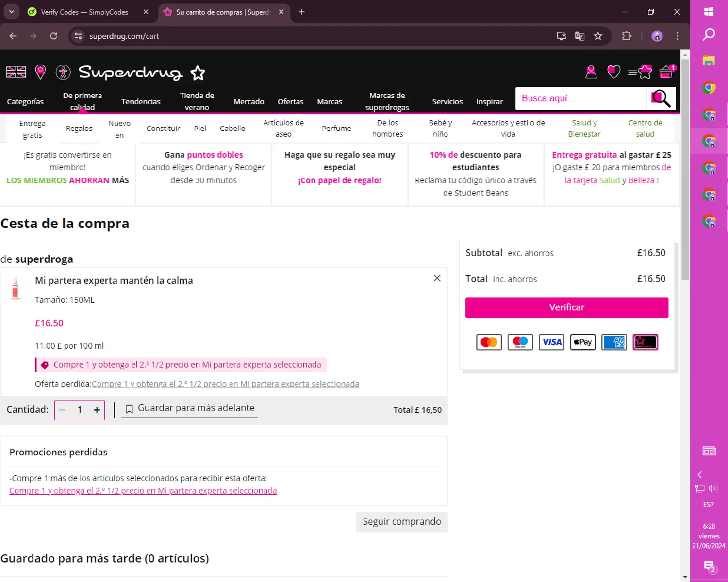Increase quantity with plus button
This screenshot has height=582, width=728.
97,410
